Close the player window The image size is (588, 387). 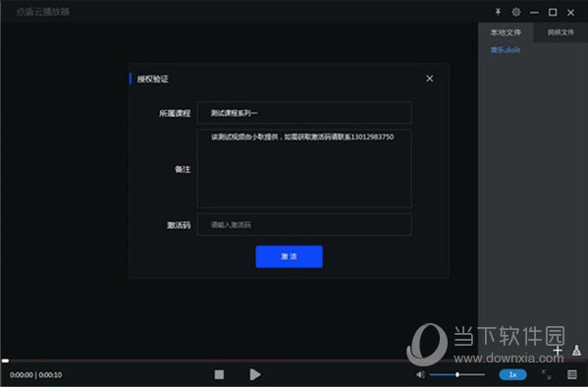point(570,13)
